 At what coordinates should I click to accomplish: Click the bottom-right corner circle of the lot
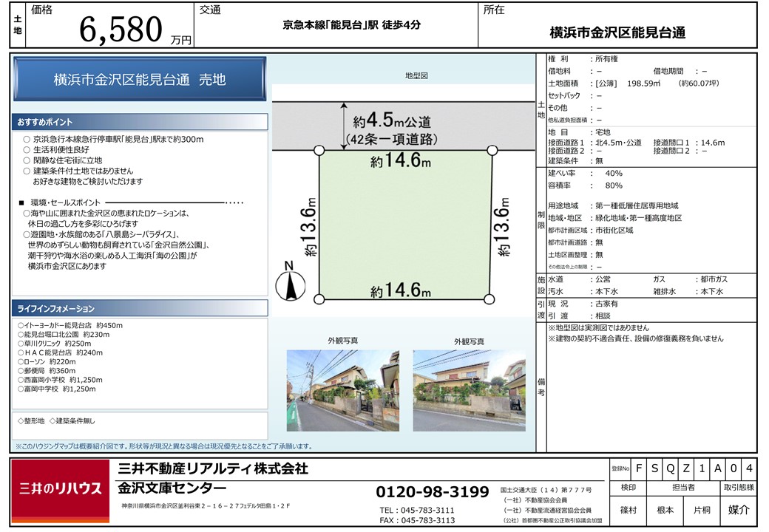pos(489,299)
